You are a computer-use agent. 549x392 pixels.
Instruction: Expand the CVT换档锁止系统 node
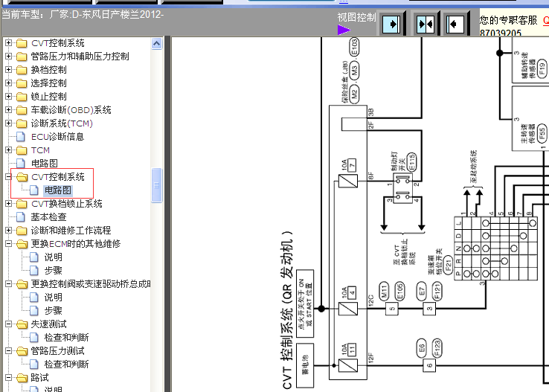coord(9,203)
